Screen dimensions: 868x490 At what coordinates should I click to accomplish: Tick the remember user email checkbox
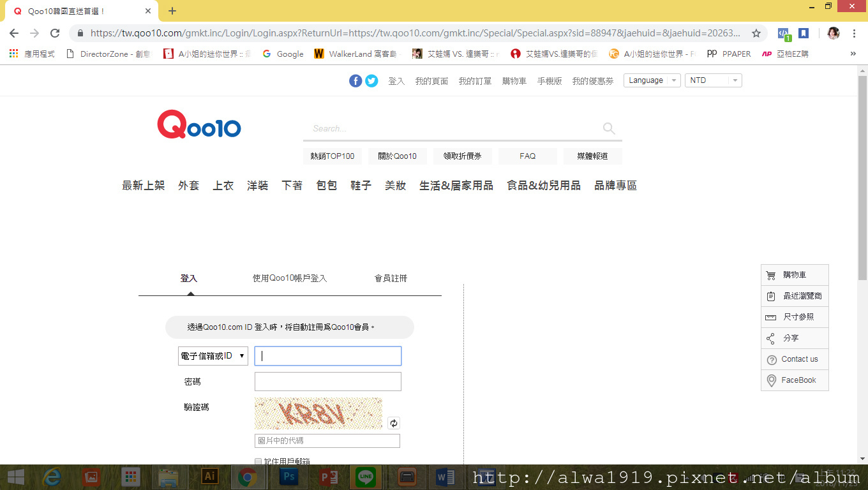[258, 461]
